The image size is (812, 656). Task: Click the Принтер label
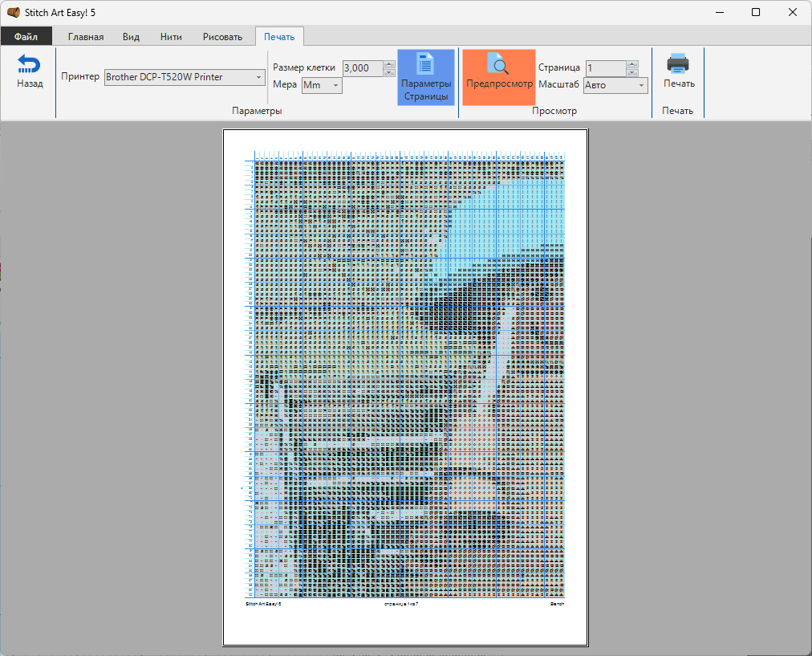click(x=80, y=76)
